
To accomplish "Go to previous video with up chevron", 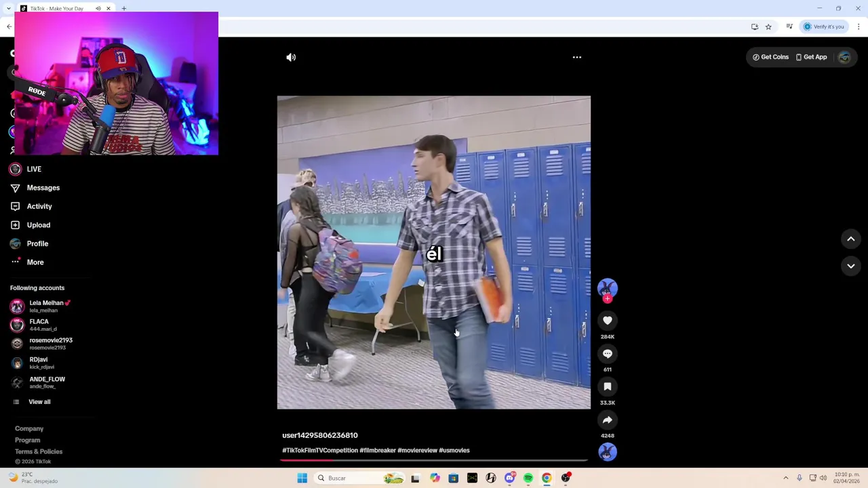I will [x=851, y=239].
